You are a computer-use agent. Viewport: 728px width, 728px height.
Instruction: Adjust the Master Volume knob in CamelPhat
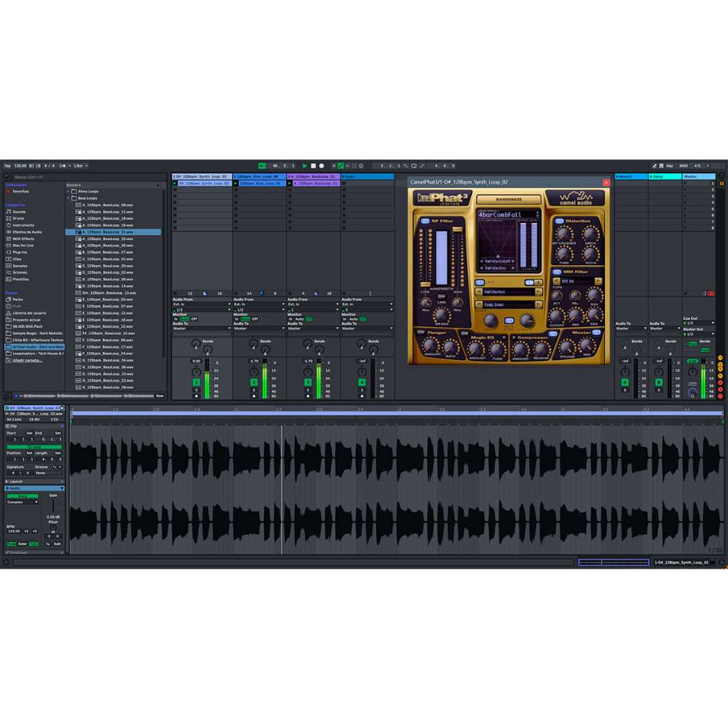[567, 347]
